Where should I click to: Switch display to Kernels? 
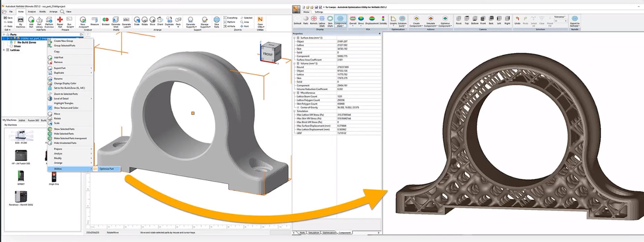(314, 20)
